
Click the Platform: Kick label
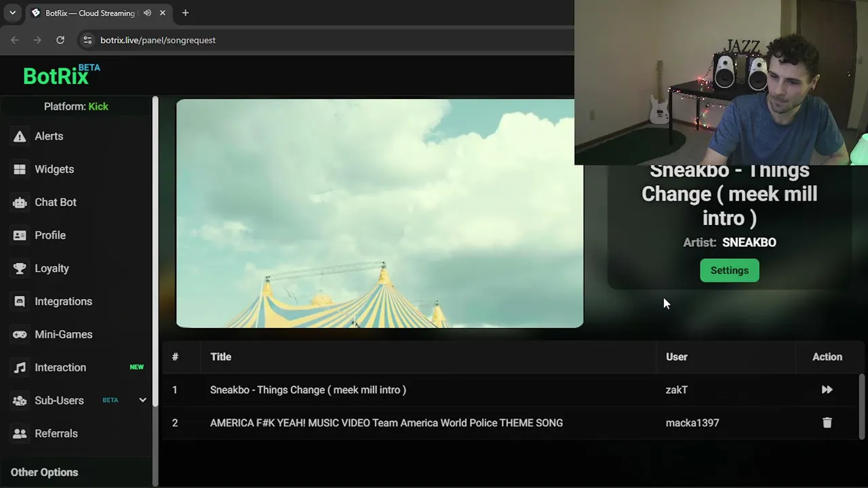coord(76,106)
